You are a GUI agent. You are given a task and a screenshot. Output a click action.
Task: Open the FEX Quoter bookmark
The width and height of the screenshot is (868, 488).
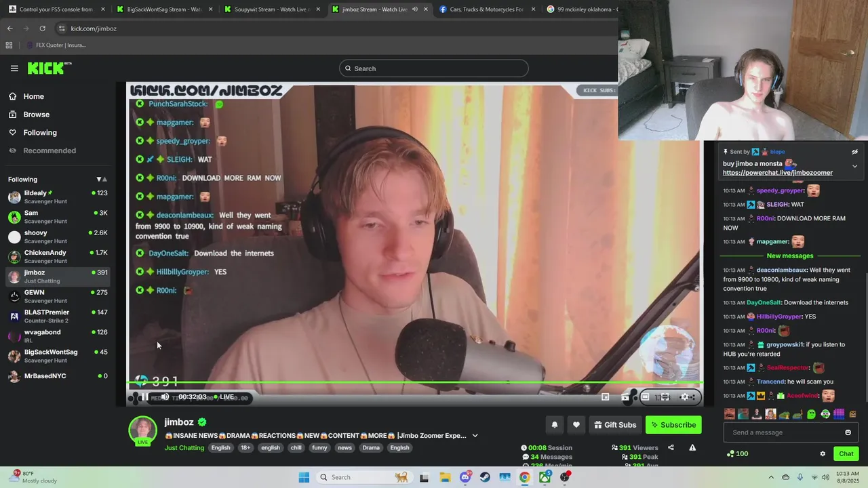56,45
